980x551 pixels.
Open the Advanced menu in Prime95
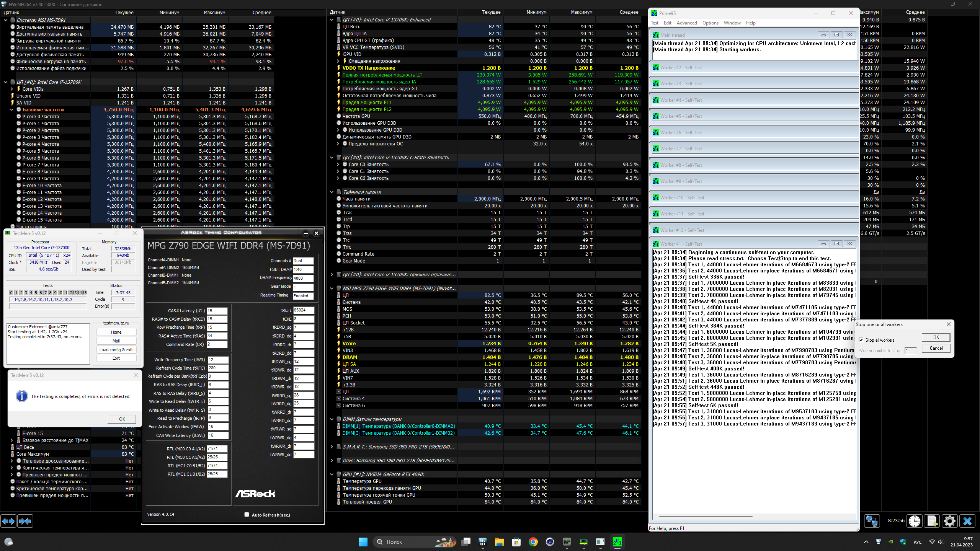tap(686, 23)
